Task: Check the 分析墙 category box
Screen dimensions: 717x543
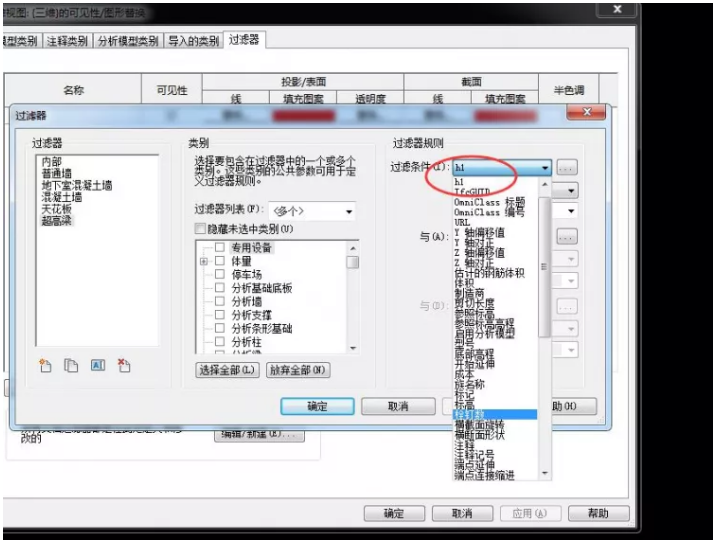Action: 219,301
